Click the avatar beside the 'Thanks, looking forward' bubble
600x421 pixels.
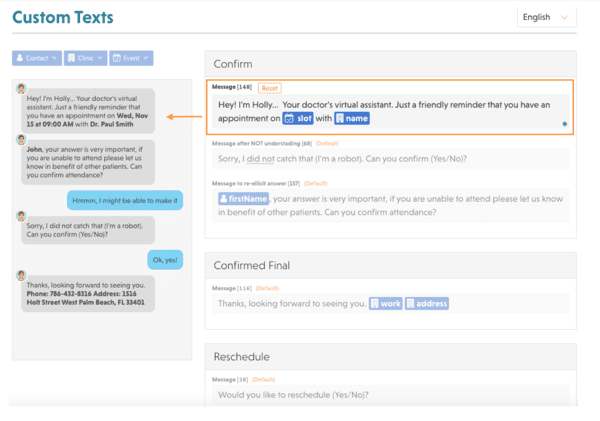[x=21, y=275]
